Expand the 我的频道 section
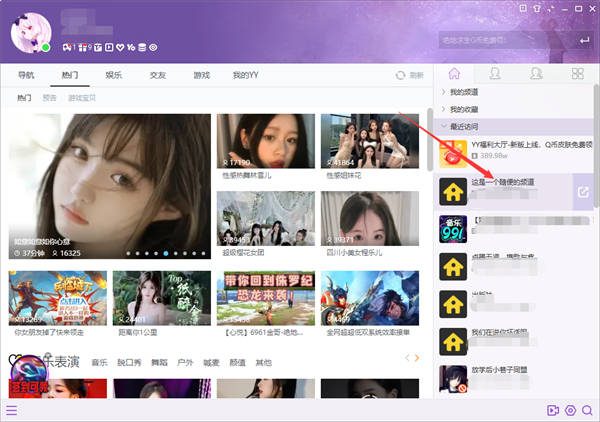Screen dimensions: 600x422 (514, 92)
